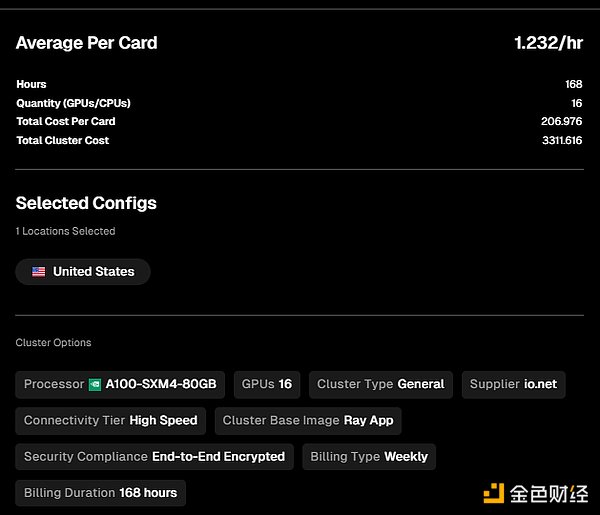Click the Average Per Card heading
The width and height of the screenshot is (600, 515).
pyautogui.click(x=86, y=43)
